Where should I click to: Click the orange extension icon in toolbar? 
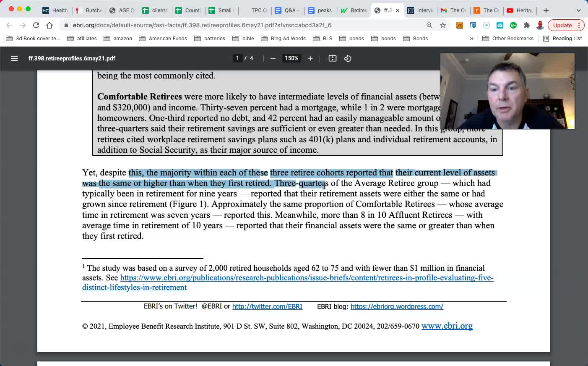click(x=460, y=25)
